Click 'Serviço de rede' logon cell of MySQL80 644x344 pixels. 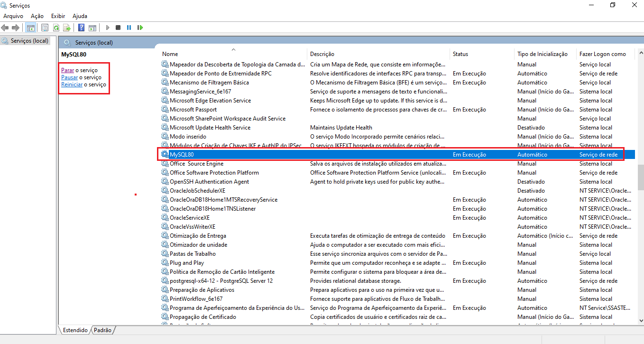coord(598,155)
